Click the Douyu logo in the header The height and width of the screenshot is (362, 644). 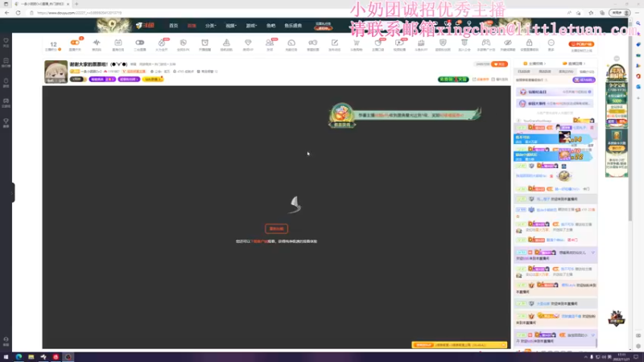pyautogui.click(x=145, y=26)
